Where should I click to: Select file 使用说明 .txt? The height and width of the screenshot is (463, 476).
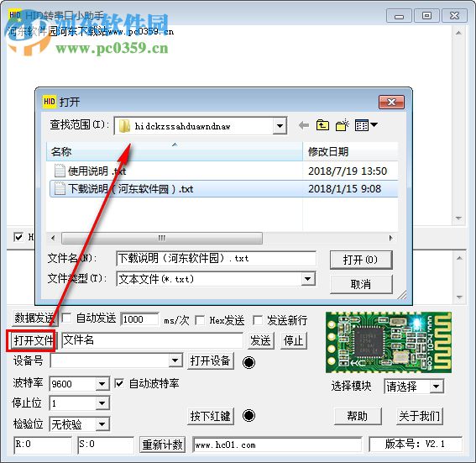97,171
